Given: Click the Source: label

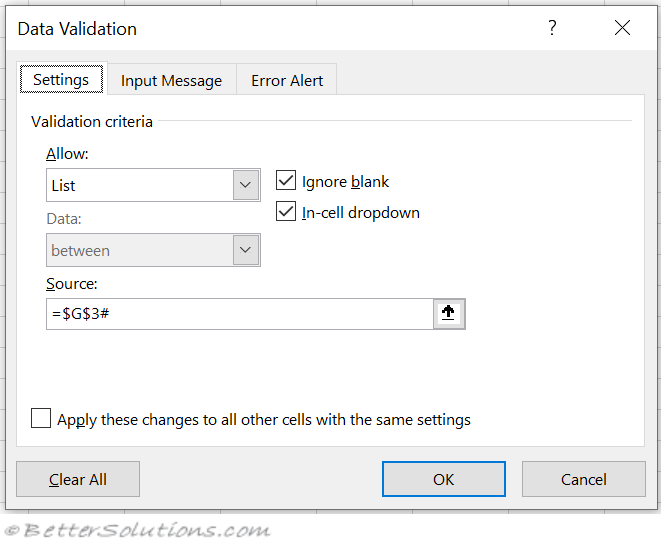Looking at the screenshot, I should click(72, 283).
